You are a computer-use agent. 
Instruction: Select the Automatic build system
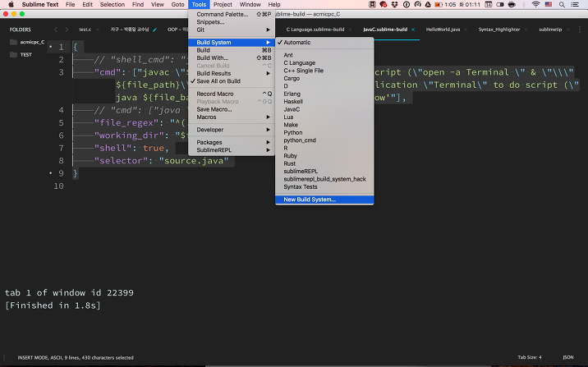click(x=324, y=43)
